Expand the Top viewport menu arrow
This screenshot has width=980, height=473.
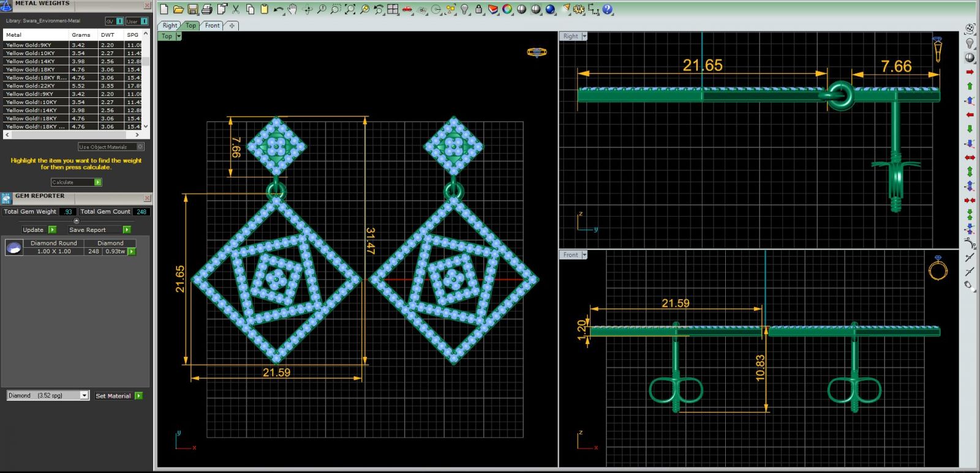click(x=179, y=36)
